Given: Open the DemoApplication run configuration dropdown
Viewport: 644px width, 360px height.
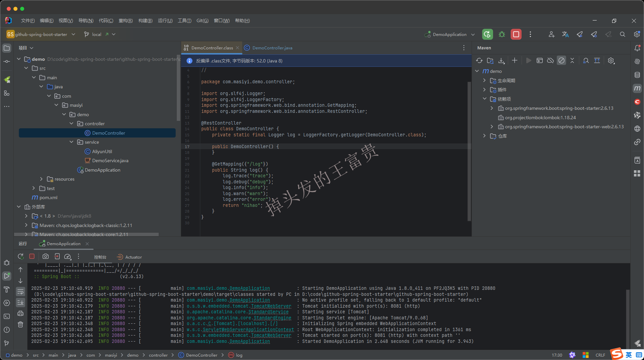Looking at the screenshot, I should click(450, 34).
